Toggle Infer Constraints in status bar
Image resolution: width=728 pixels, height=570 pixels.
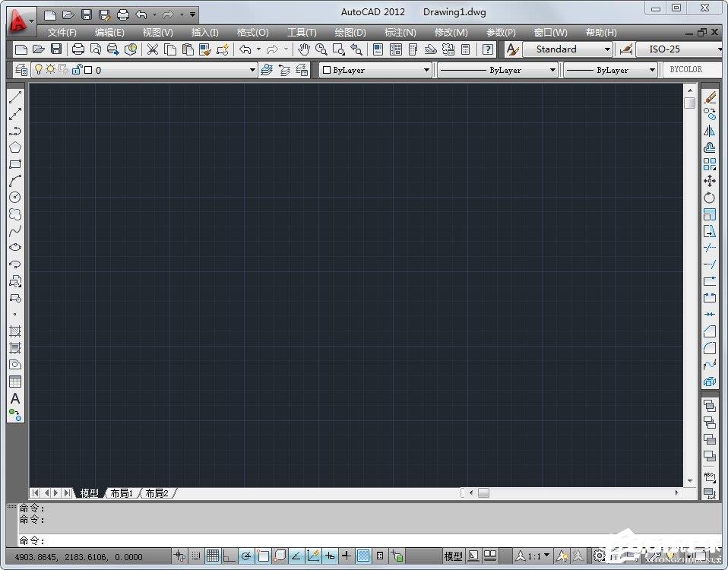(179, 556)
